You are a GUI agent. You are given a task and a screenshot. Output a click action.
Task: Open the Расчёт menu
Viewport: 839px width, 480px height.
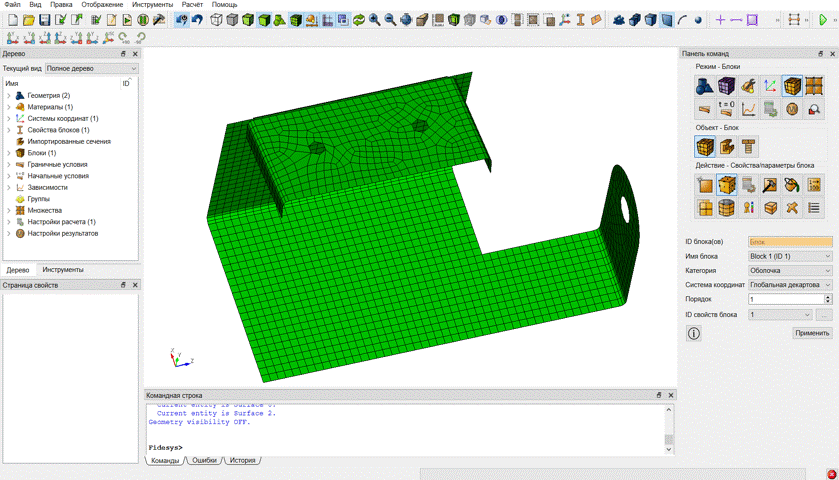[192, 4]
